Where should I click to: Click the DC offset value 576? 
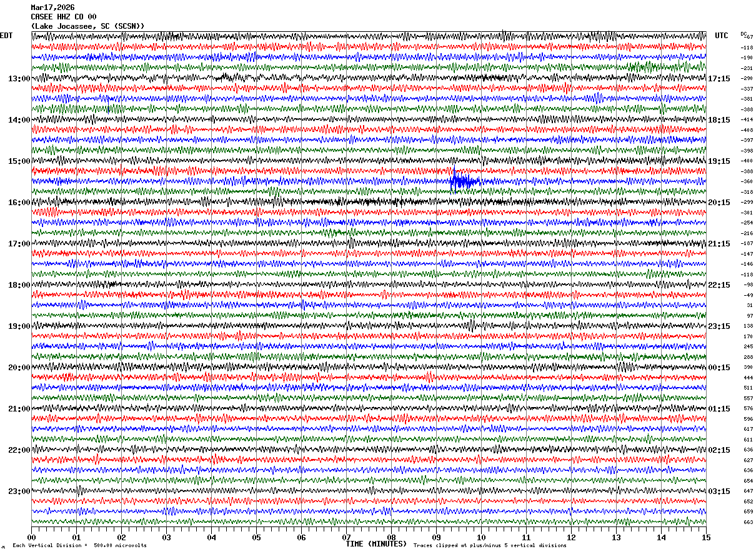pyautogui.click(x=748, y=408)
